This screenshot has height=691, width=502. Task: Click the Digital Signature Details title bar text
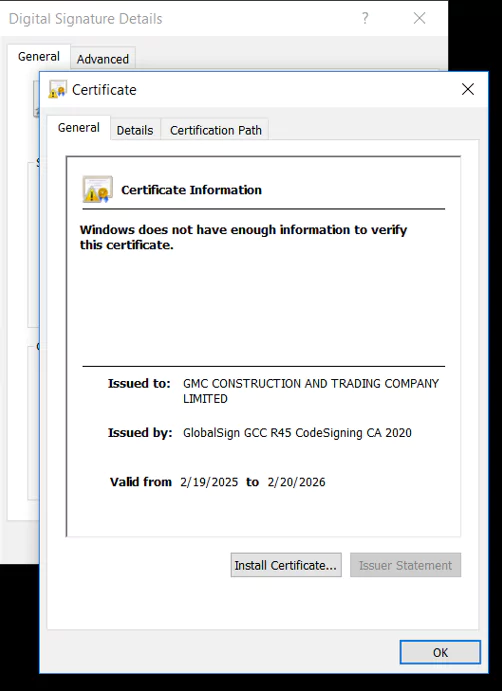(86, 19)
